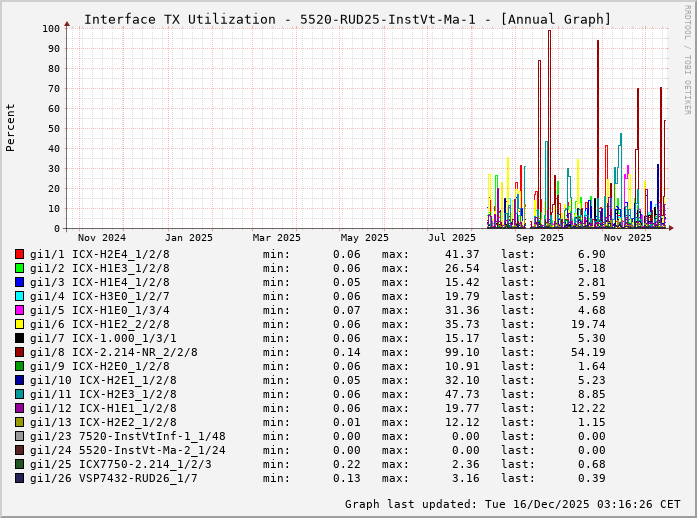Click the Interface TX Utilization graph title
The width and height of the screenshot is (697, 518).
[348, 20]
